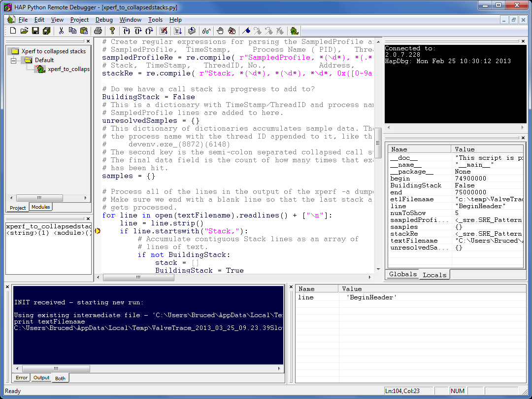The height and width of the screenshot is (399, 532).
Task: Open the View menu
Action: tap(57, 20)
